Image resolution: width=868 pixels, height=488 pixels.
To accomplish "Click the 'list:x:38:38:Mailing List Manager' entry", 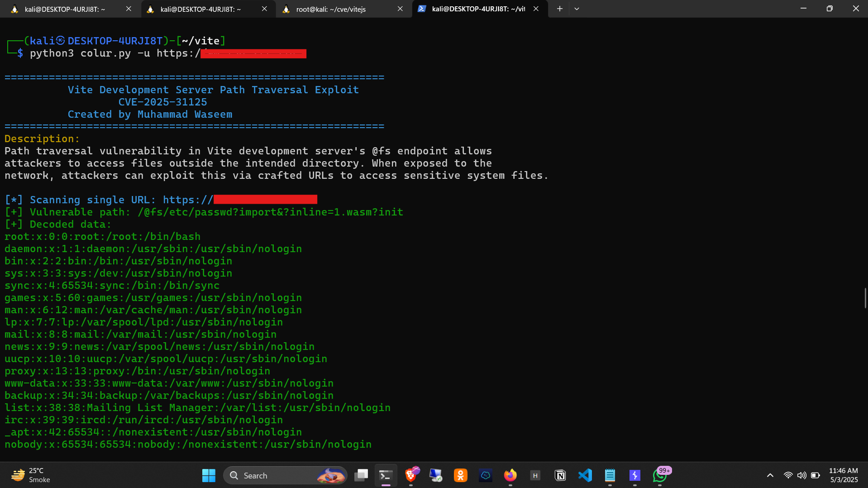I will pos(197,407).
